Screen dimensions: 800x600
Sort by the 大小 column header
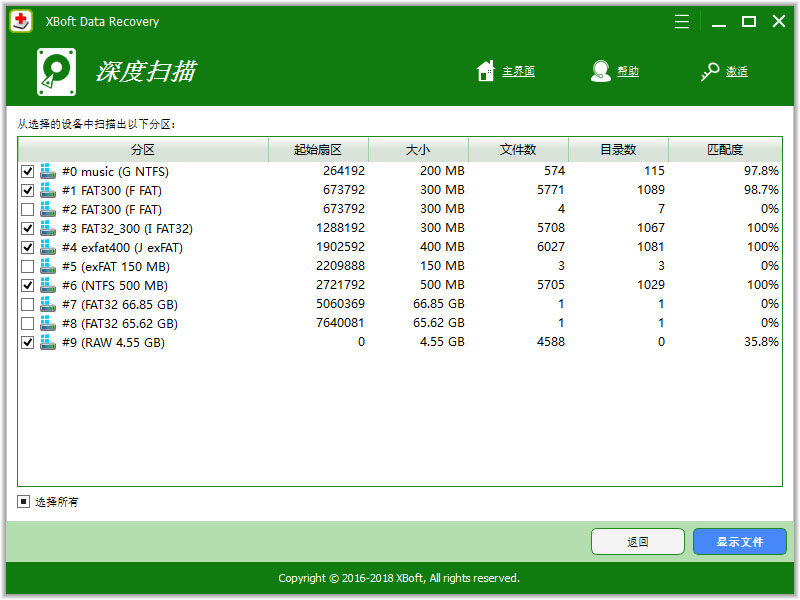pyautogui.click(x=418, y=149)
